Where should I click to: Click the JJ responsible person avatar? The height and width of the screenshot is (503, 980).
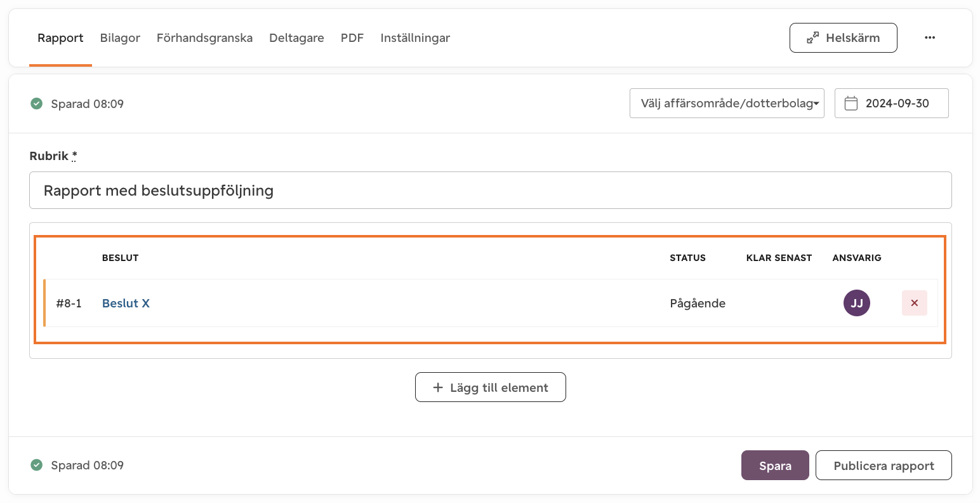(857, 303)
